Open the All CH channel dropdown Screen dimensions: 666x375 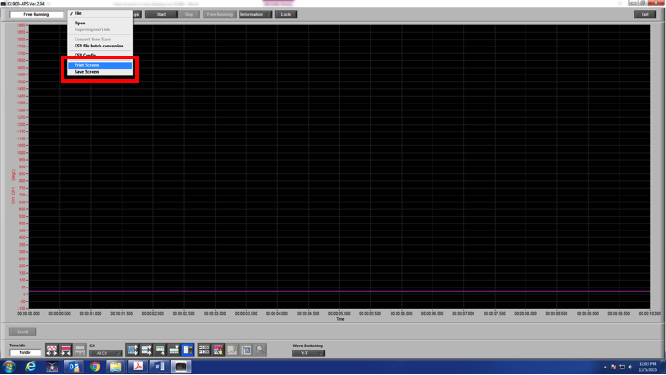point(105,353)
